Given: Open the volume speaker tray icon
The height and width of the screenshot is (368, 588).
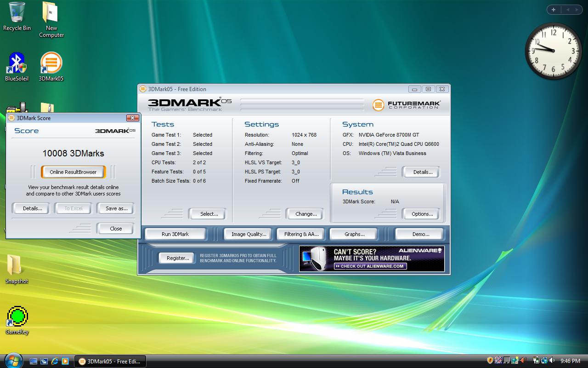Looking at the screenshot, I should (552, 361).
